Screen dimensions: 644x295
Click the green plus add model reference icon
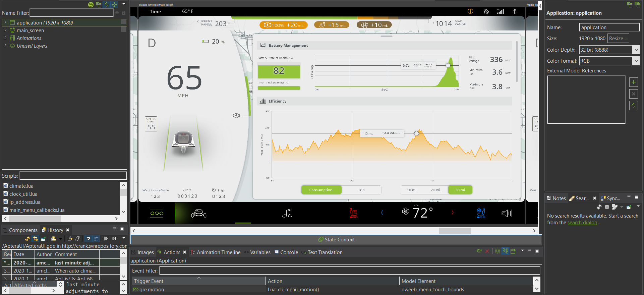tap(633, 82)
